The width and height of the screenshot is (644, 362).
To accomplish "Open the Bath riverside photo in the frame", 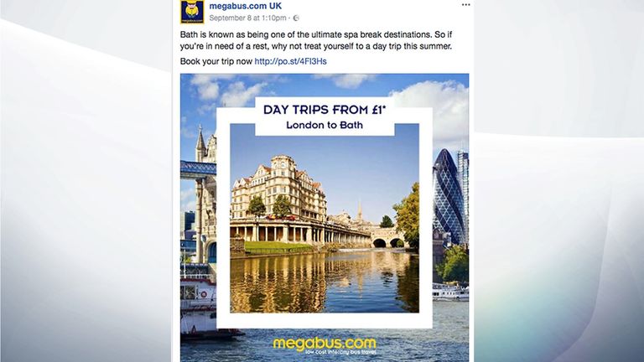I will [x=325, y=219].
